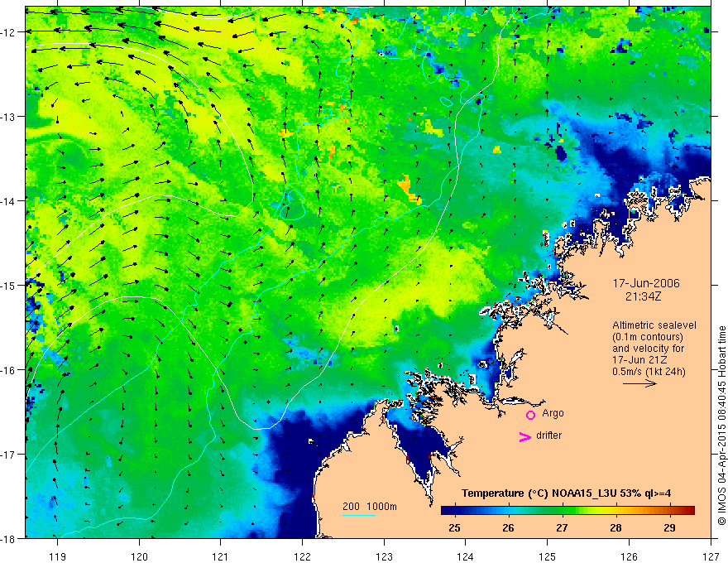This screenshot has width=728, height=563.
Task: Click the longitude axis label 120
Action: [x=139, y=556]
